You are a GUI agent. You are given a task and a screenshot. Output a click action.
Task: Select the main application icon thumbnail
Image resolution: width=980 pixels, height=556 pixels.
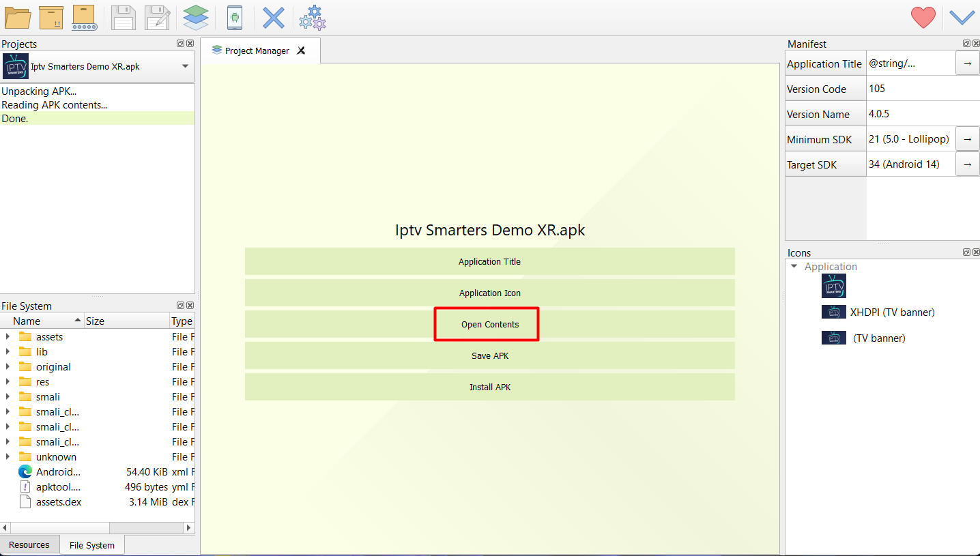coord(834,287)
